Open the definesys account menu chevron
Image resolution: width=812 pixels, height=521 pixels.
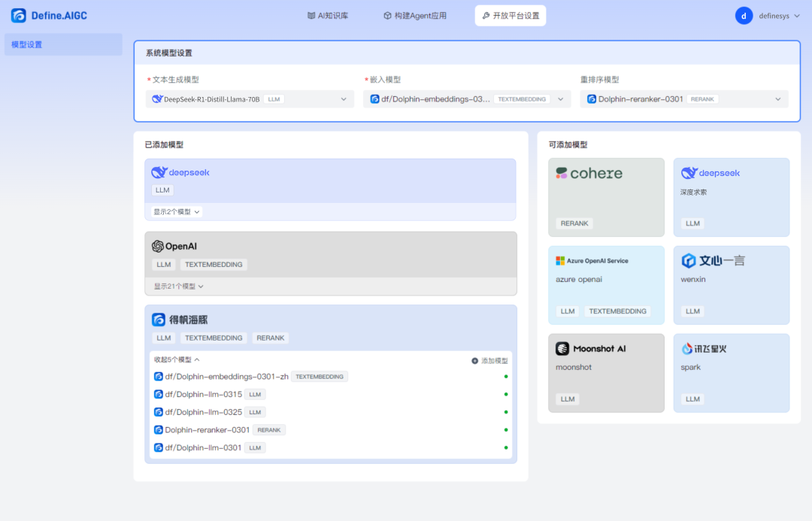pyautogui.click(x=797, y=16)
